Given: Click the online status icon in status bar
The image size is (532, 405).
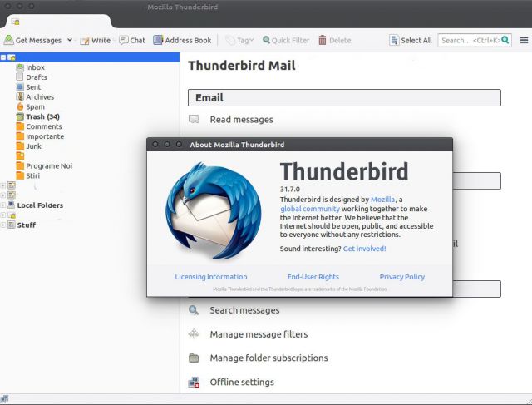Looking at the screenshot, I should (4, 399).
